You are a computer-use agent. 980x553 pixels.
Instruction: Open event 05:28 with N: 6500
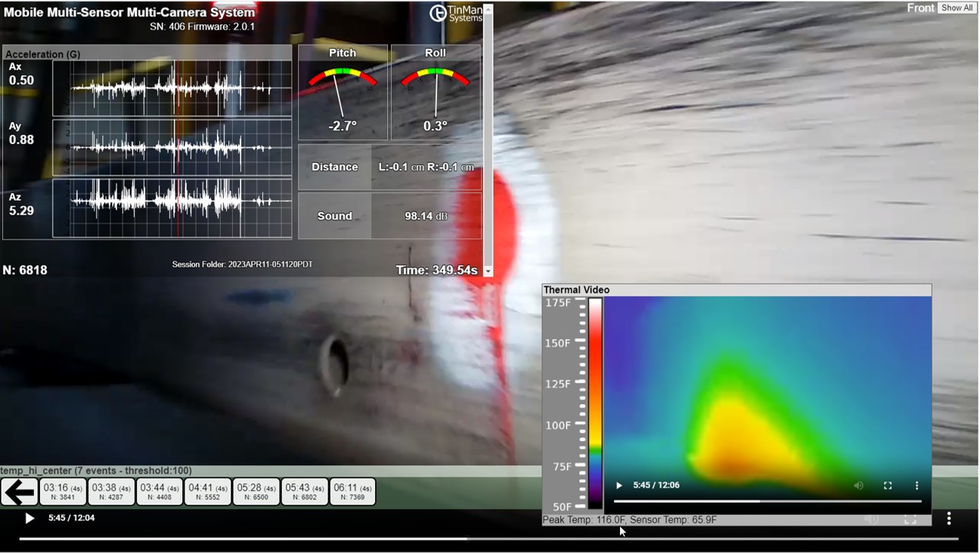256,491
